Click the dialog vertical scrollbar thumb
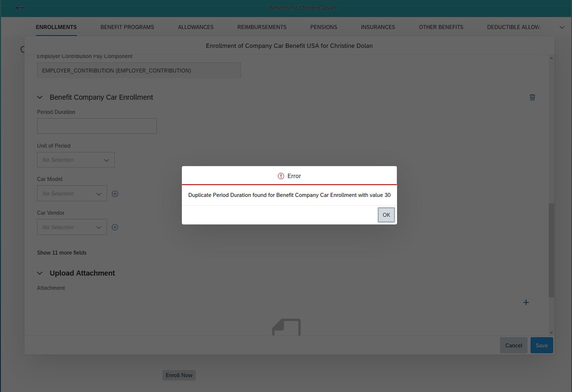This screenshot has width=572, height=392. point(551,250)
